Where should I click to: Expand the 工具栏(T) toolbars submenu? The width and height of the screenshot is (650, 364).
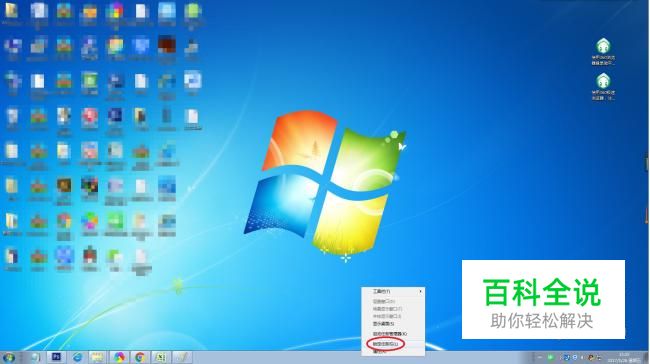393,292
